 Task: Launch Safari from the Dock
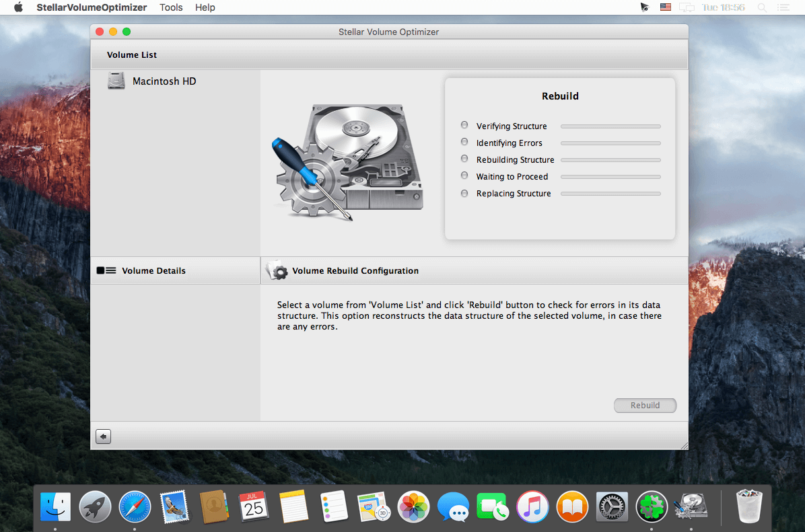[135, 507]
